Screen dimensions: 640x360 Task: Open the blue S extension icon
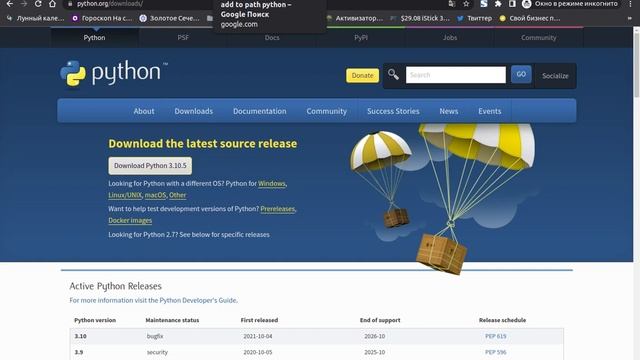coord(484,4)
